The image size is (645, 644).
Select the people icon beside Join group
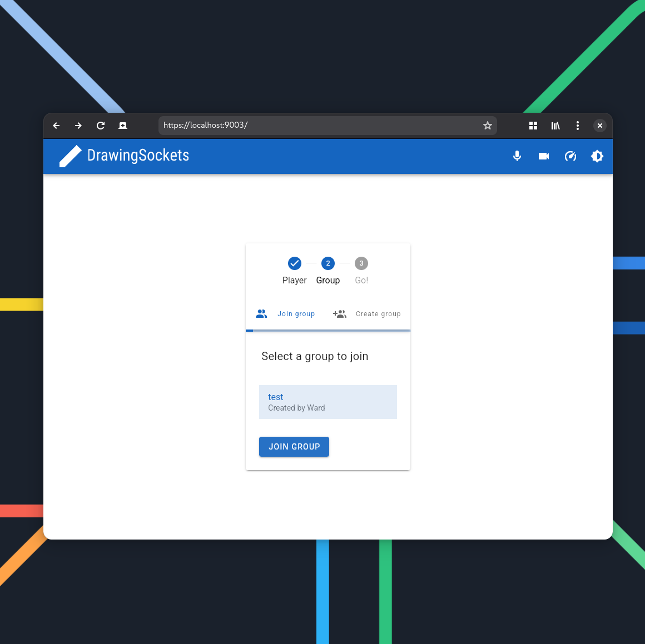261,313
